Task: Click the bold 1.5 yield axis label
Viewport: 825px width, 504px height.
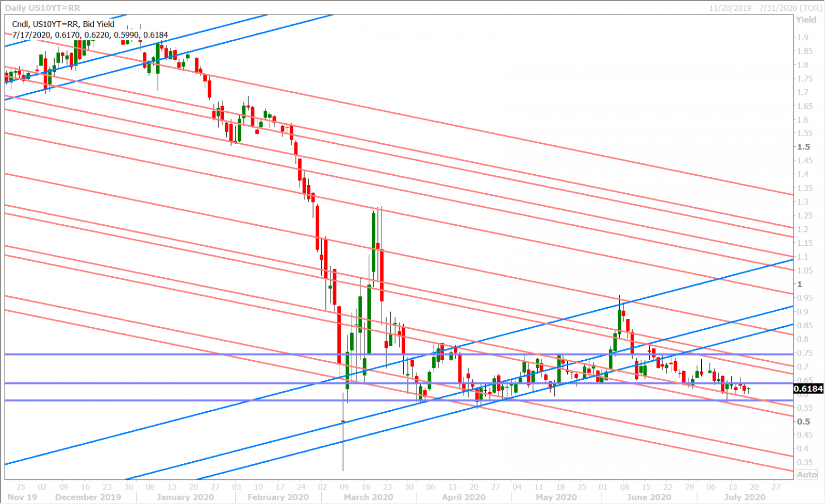Action: [803, 147]
